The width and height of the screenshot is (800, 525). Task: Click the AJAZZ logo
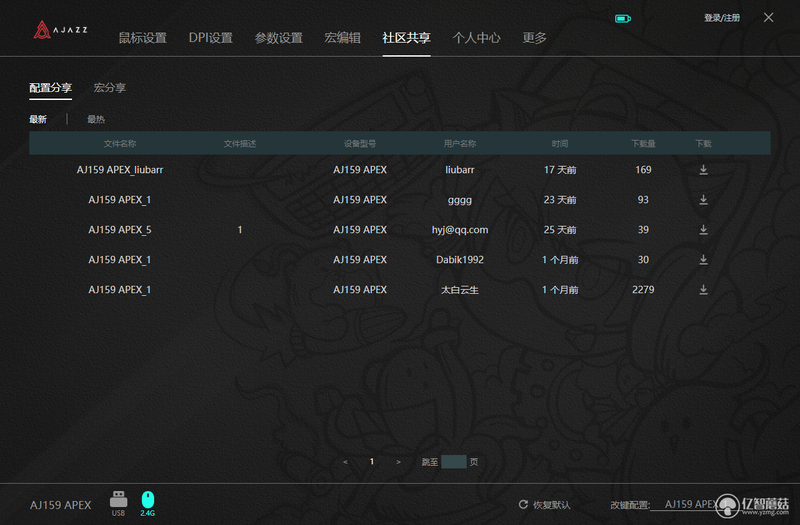60,30
